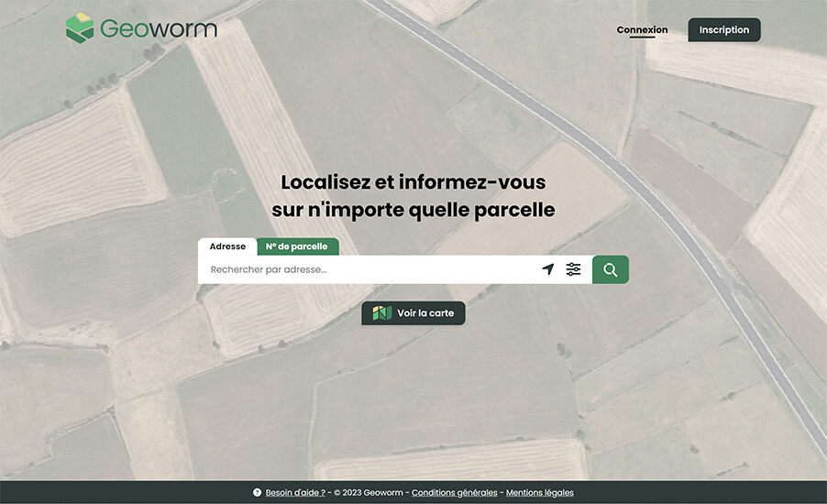Click the Geoworm cube logo icon
The image size is (827, 504).
point(80,28)
